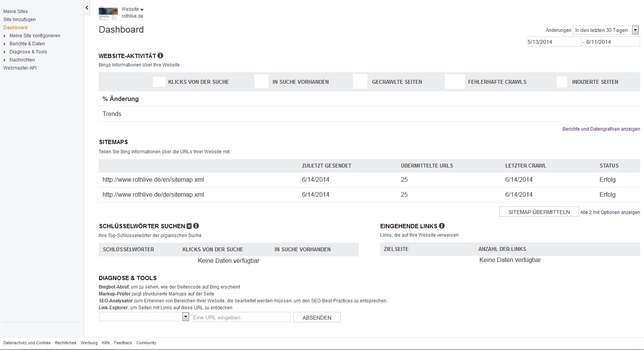Expand Diagnose & Tools tree arrow
Screen dimensions: 644x350
(5, 52)
